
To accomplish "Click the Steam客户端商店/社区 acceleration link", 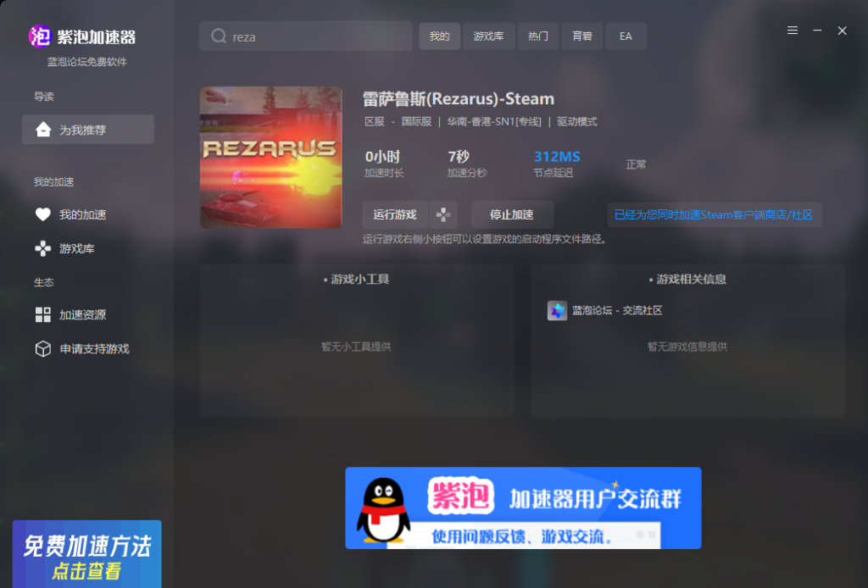I will click(x=714, y=214).
